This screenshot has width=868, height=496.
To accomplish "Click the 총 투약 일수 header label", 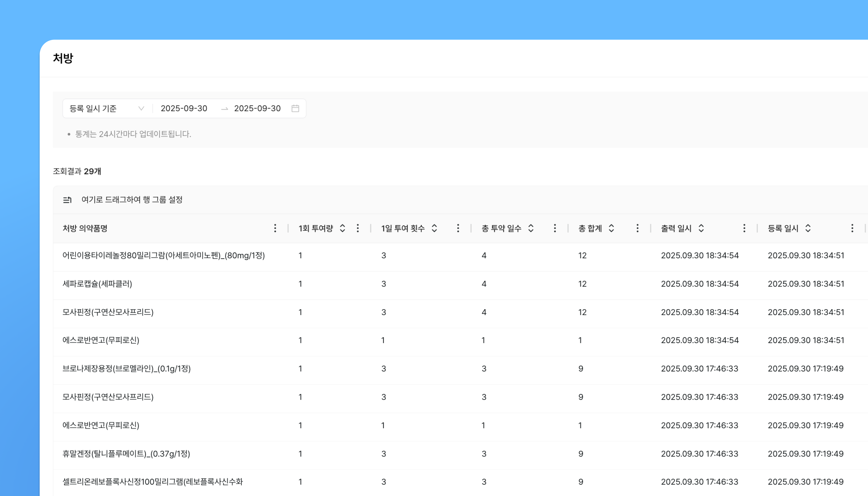I will [x=501, y=228].
